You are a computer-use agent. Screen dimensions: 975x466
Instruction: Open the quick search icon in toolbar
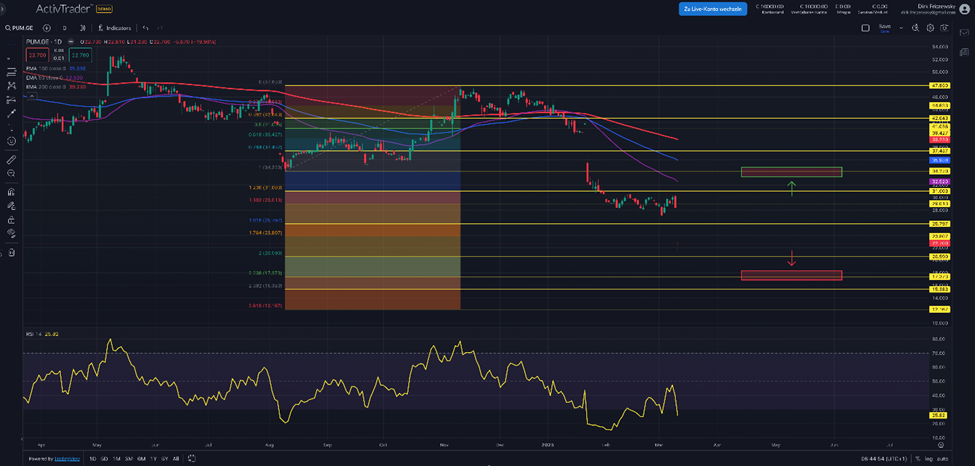(916, 28)
